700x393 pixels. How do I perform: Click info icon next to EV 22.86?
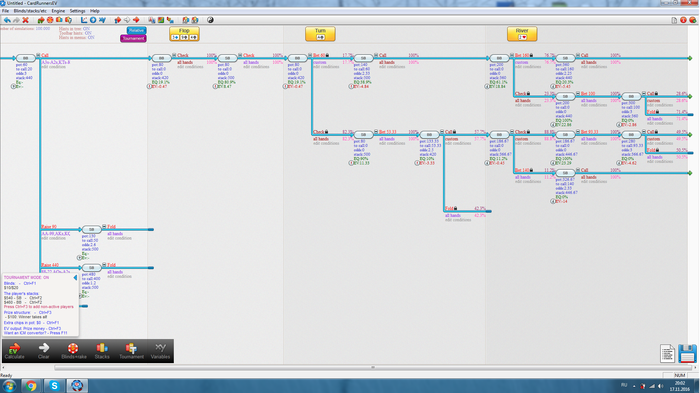click(x=553, y=125)
